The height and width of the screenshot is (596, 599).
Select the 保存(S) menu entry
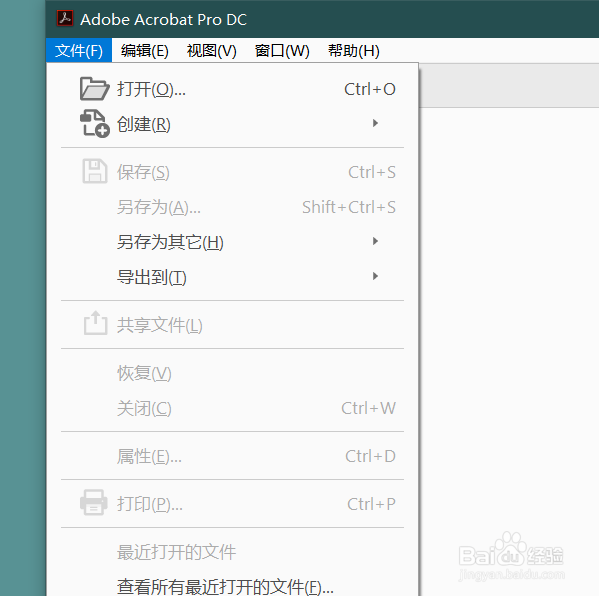pos(232,172)
